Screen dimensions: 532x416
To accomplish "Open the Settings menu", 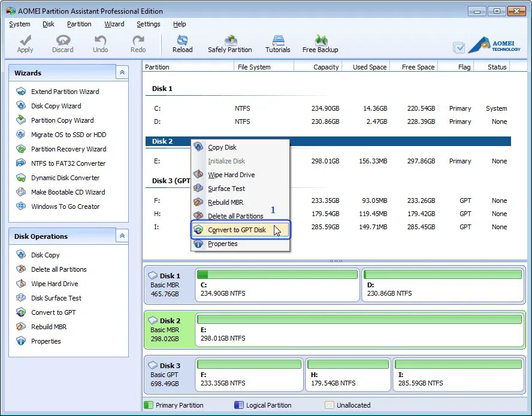I will 148,24.
